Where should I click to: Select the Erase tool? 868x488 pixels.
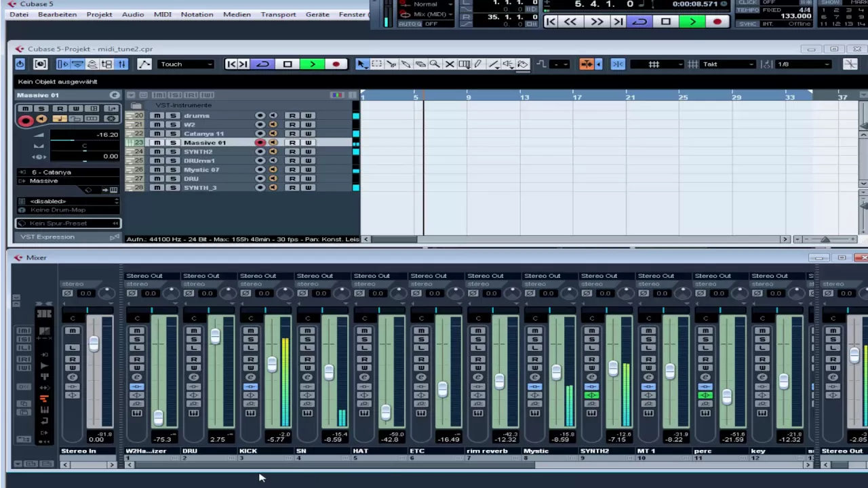pyautogui.click(x=420, y=64)
